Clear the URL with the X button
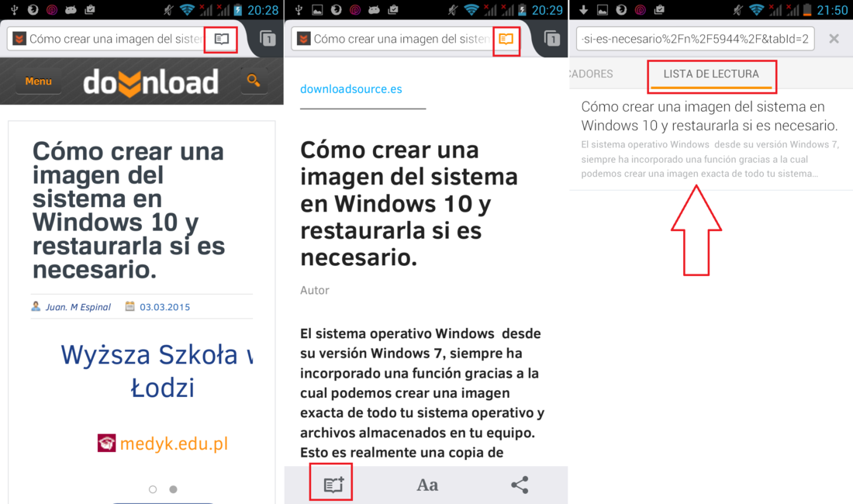 pyautogui.click(x=834, y=39)
